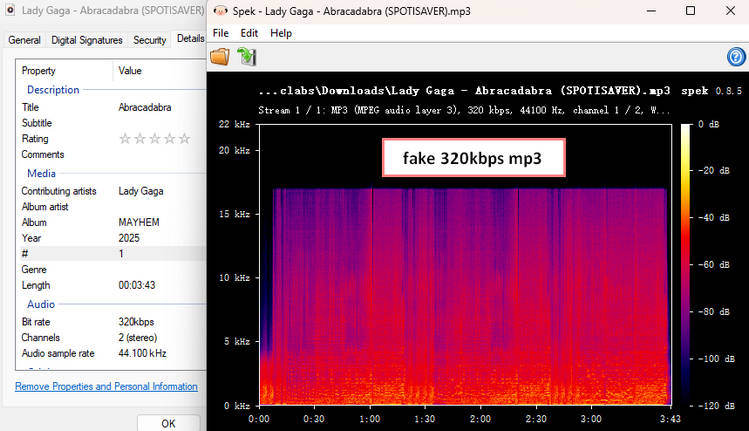Click the dB color scale bar in Spek

[686, 265]
